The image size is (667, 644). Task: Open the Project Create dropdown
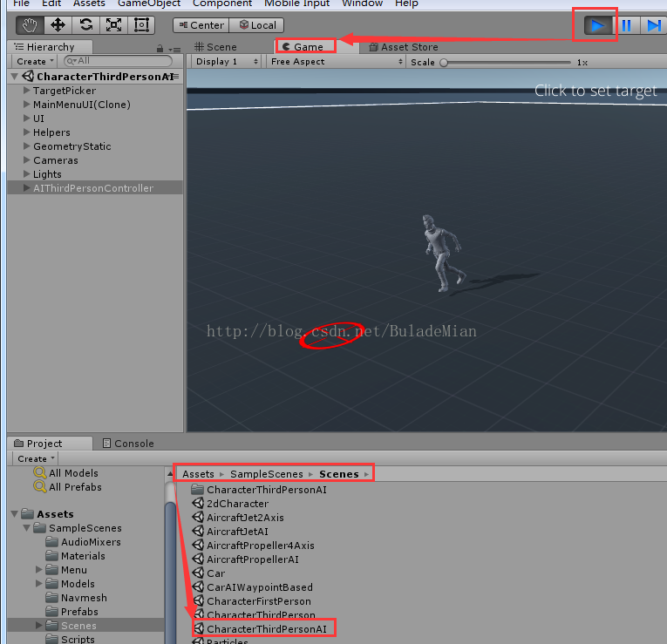click(36, 458)
